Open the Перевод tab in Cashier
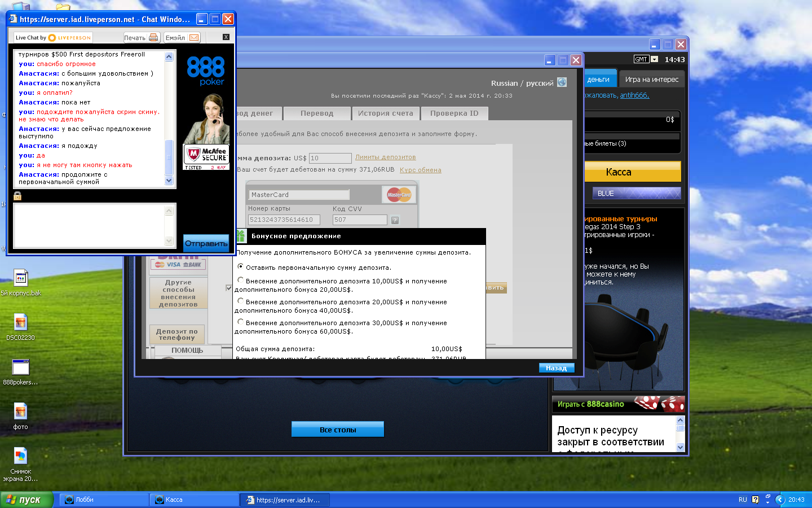 click(317, 113)
